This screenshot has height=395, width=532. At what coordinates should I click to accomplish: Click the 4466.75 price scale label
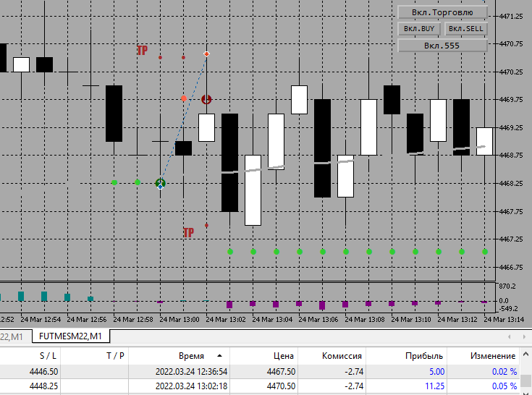(x=512, y=267)
